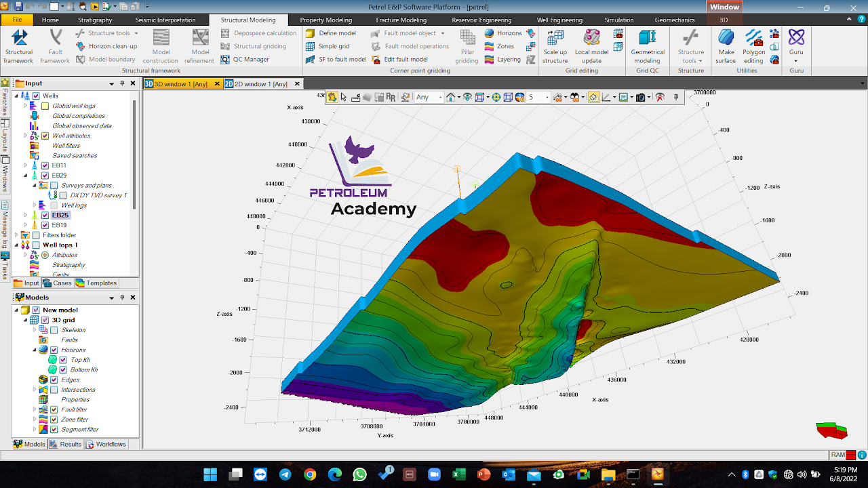This screenshot has height=488, width=868.
Task: Collapse the 3D grid node
Action: pyautogui.click(x=26, y=320)
